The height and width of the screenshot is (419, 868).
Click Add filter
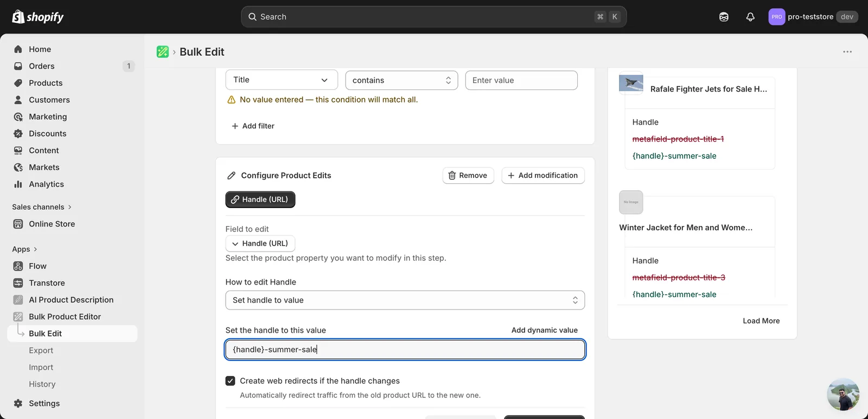[253, 126]
